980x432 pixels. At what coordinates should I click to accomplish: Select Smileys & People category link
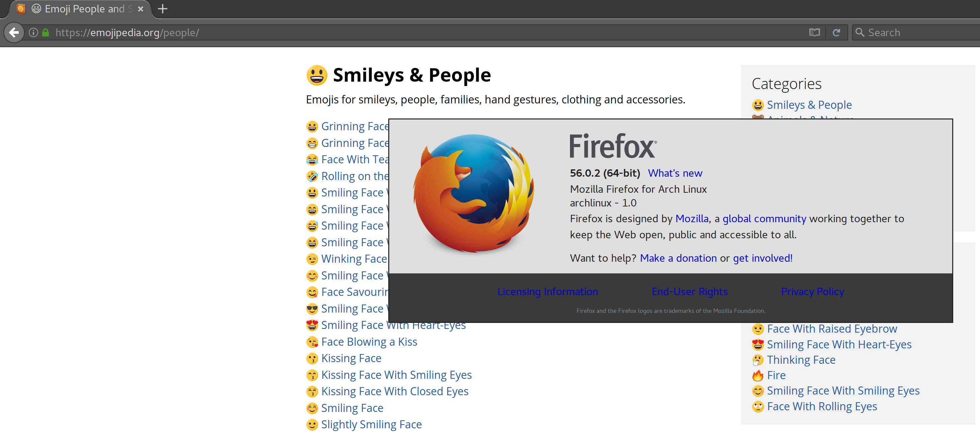coord(809,105)
